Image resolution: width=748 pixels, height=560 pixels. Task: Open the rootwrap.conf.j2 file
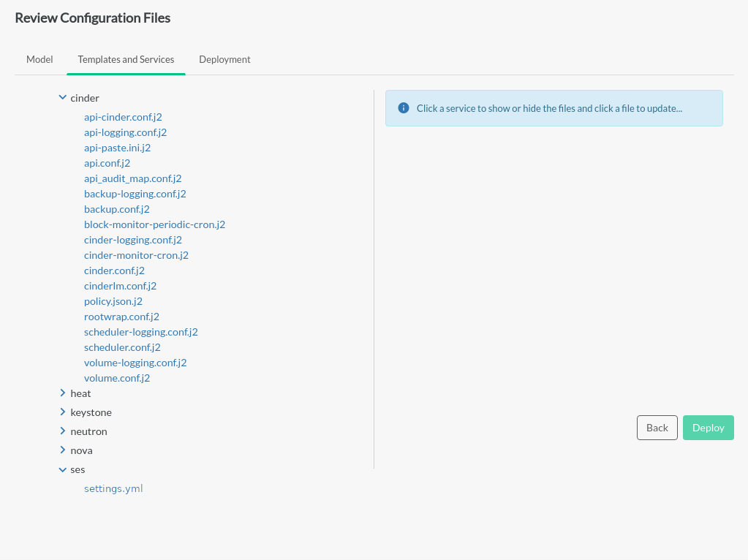[x=121, y=317]
